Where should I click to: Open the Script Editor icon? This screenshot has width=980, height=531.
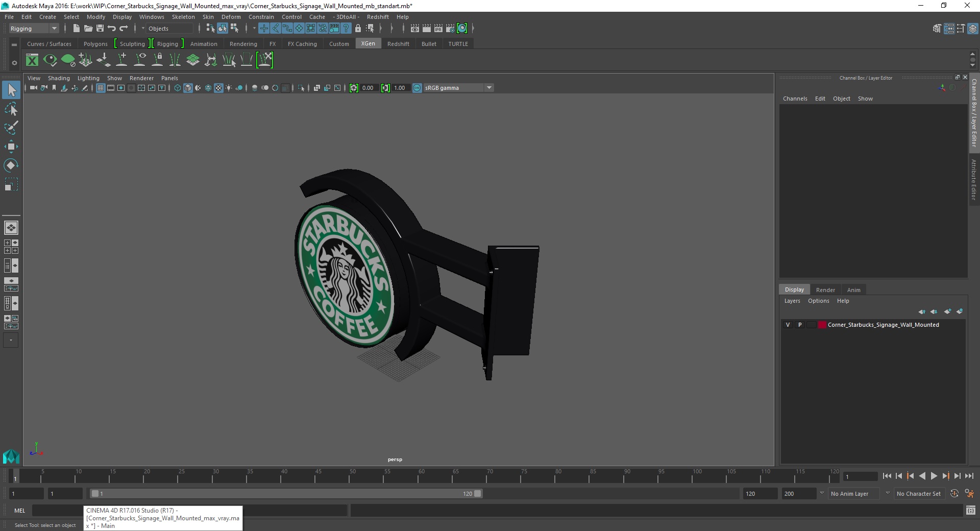(x=971, y=510)
